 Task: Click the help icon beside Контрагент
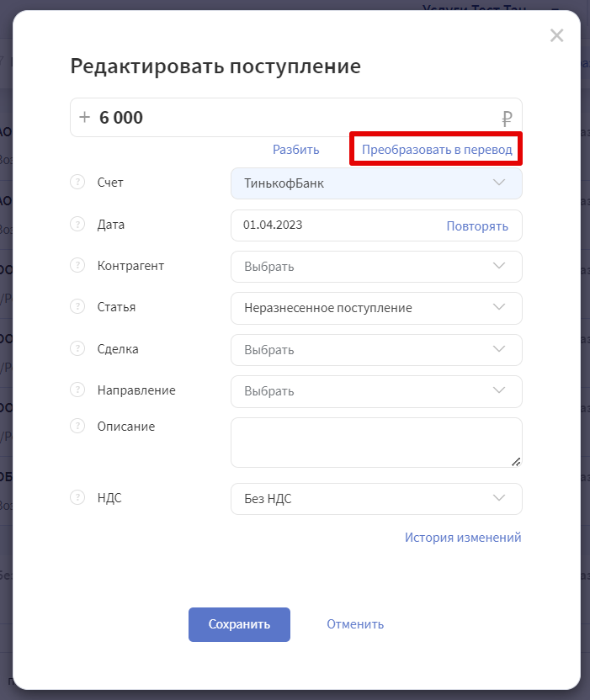pyautogui.click(x=77, y=265)
